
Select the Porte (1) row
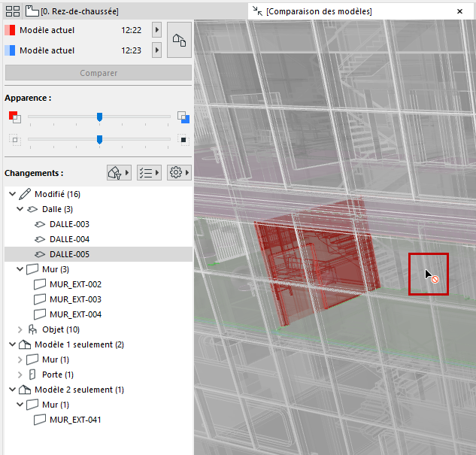click(99, 375)
